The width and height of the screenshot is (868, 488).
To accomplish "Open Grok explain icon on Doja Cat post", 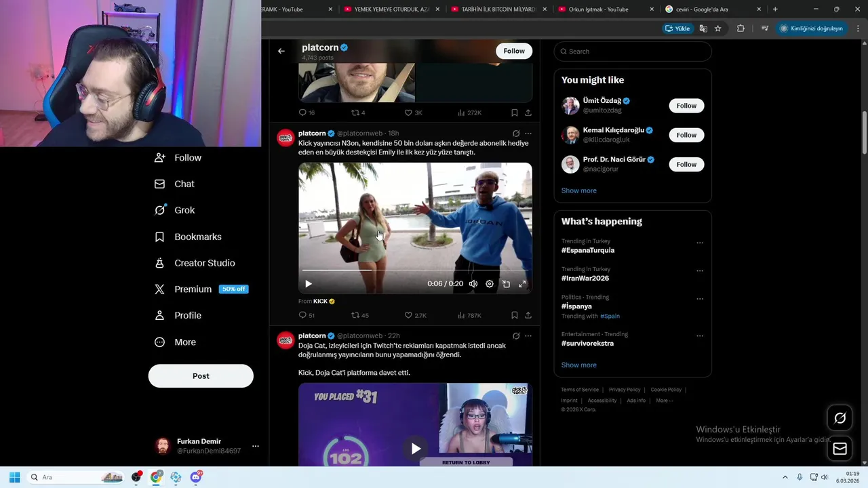I will tap(516, 335).
